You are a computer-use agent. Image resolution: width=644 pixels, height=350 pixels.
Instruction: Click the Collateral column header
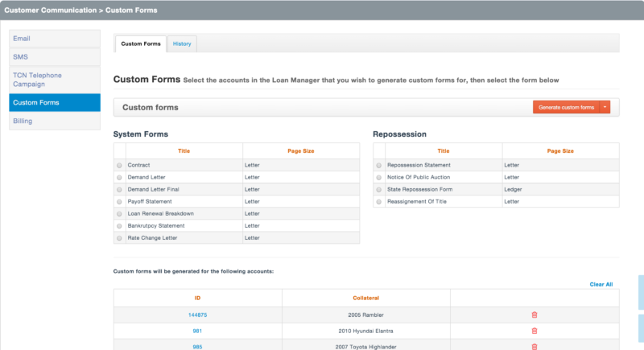click(366, 298)
